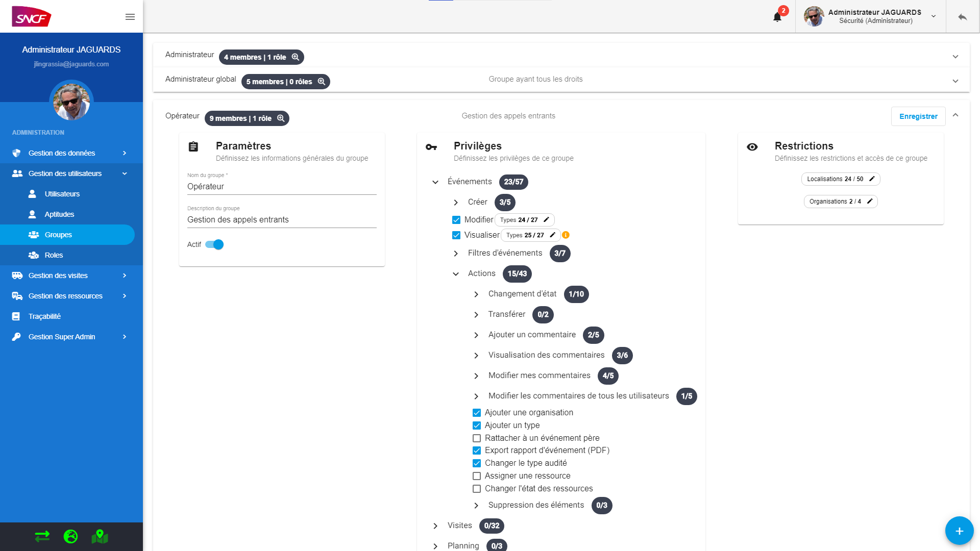Open the green map marker icon
The width and height of the screenshot is (980, 551).
point(100,536)
